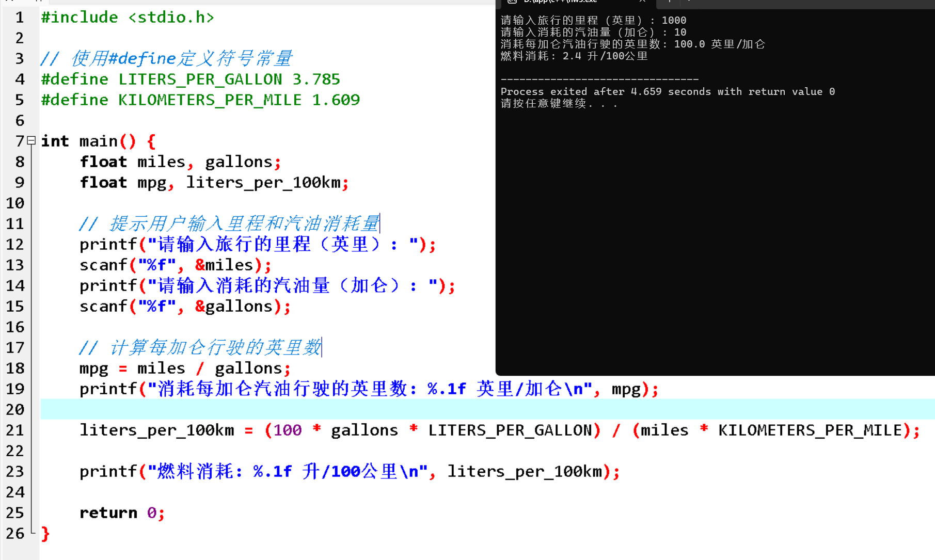Image resolution: width=935 pixels, height=560 pixels.
Task: Click the line 17 comment on miles per gallon
Action: pyautogui.click(x=201, y=347)
